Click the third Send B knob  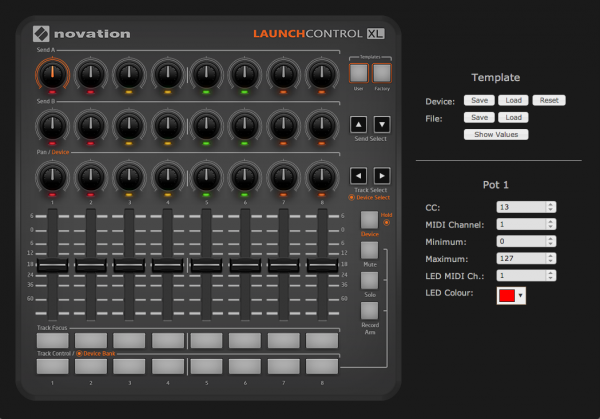(128, 124)
